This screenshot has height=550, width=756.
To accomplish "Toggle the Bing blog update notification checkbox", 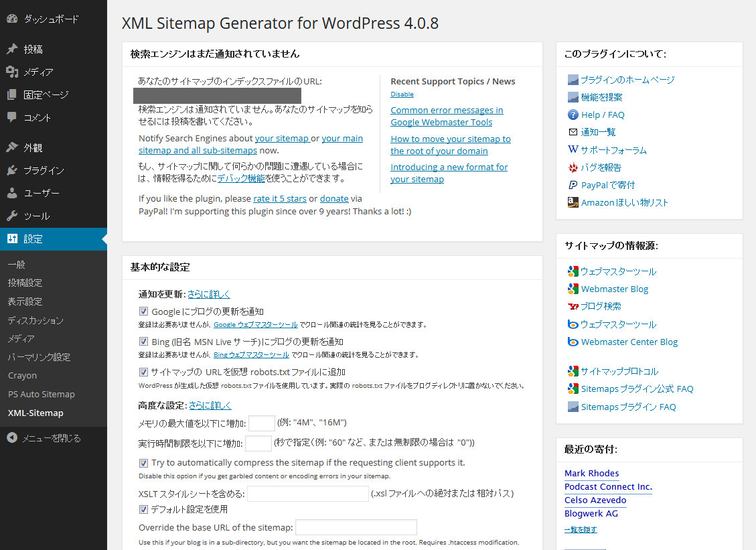I will tap(143, 342).
